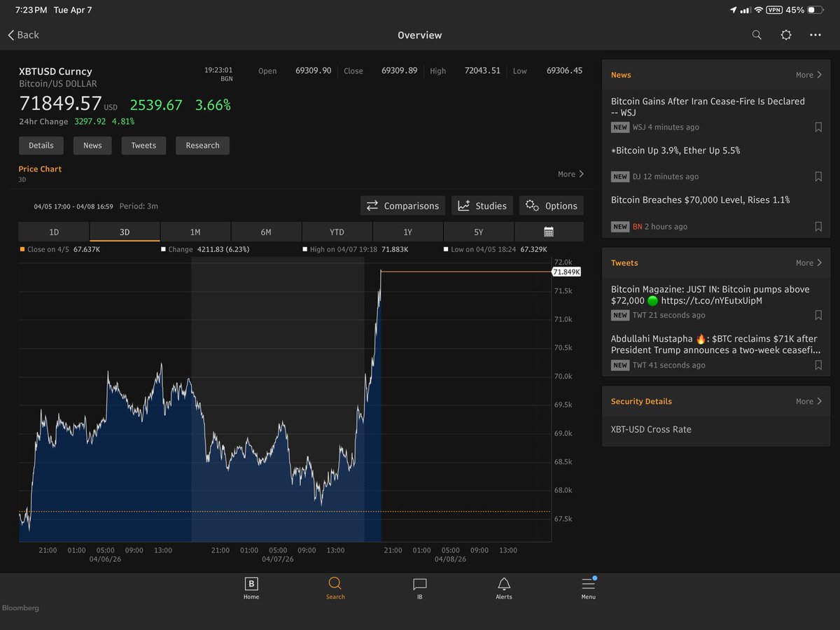Image resolution: width=840 pixels, height=630 pixels.
Task: Bookmark the Iran Cease-Fire WSJ story
Action: click(x=818, y=127)
